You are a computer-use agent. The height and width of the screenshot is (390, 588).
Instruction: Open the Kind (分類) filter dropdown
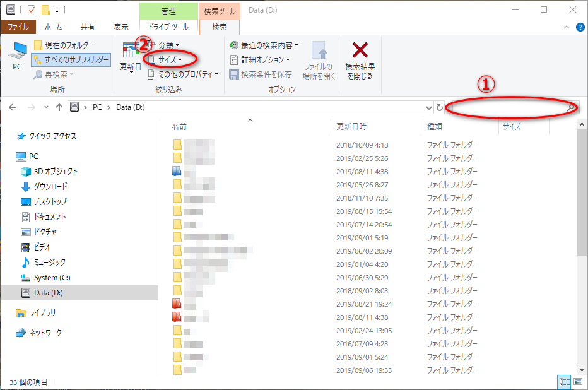167,45
